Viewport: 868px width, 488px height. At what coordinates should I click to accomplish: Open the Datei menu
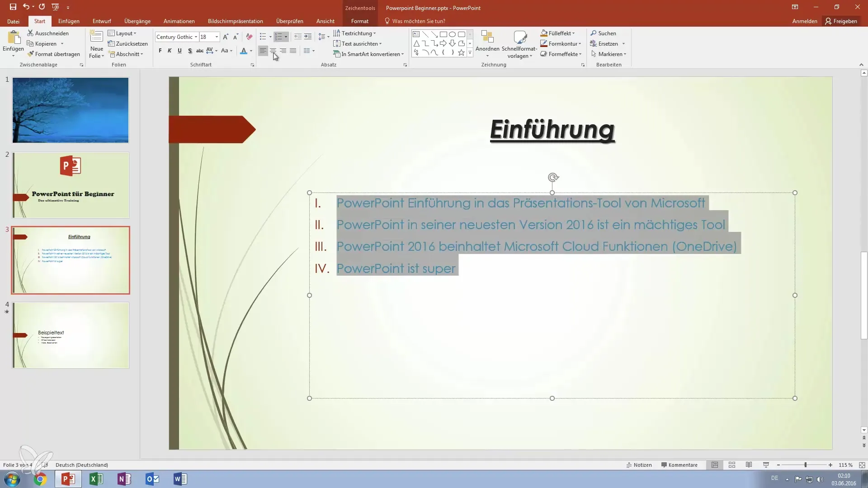[13, 21]
